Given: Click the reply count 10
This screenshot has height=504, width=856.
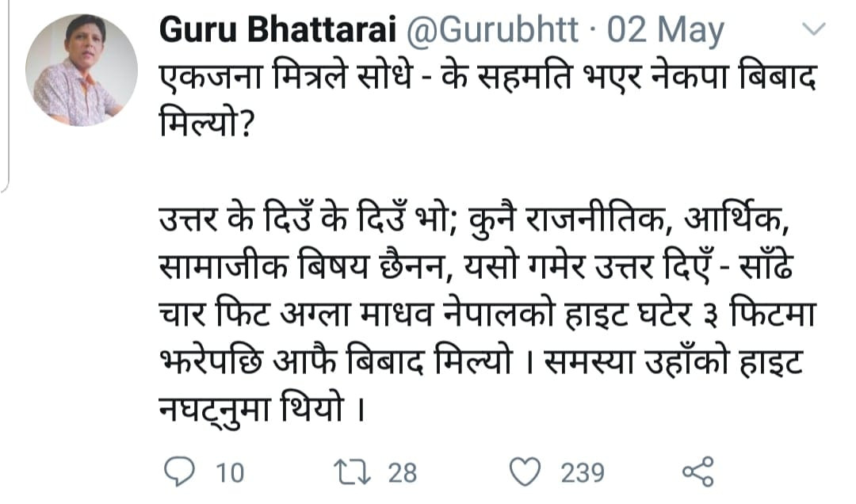Looking at the screenshot, I should coord(229,473).
